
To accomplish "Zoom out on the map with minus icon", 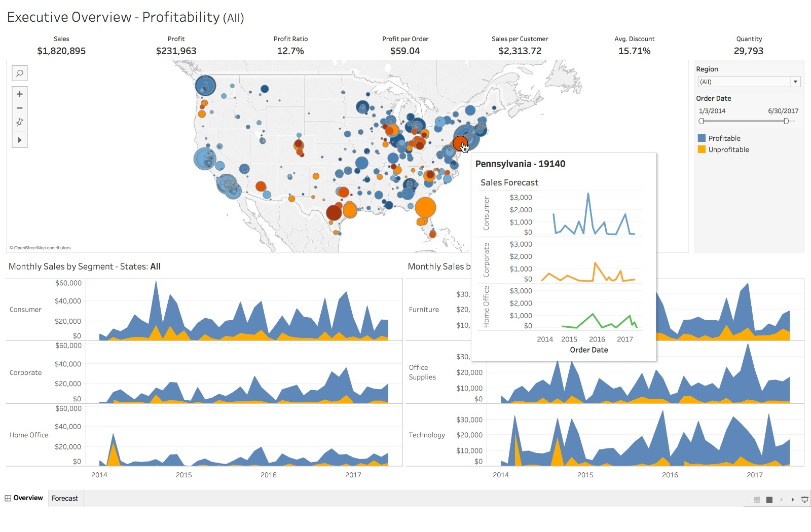I will click(19, 108).
